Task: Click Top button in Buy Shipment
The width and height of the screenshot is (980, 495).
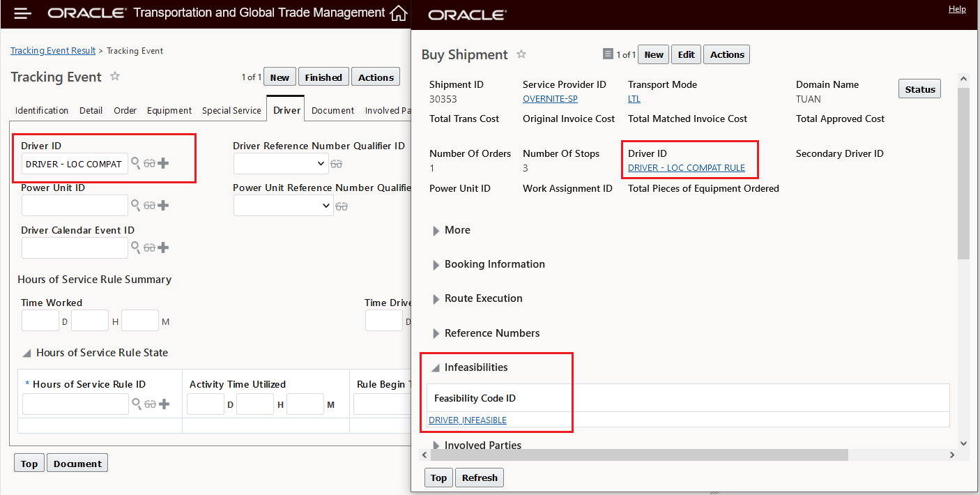Action: [438, 478]
